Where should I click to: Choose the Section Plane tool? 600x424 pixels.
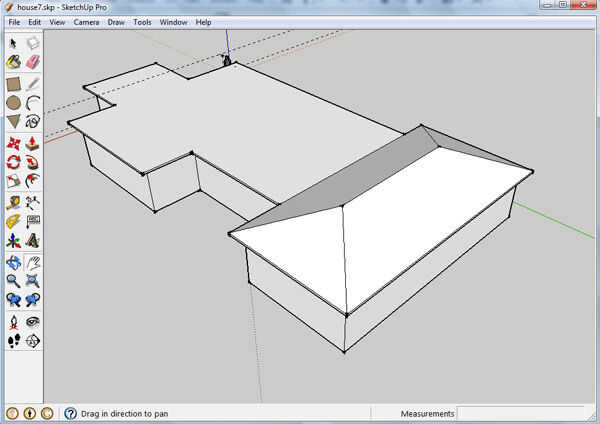pyautogui.click(x=33, y=341)
